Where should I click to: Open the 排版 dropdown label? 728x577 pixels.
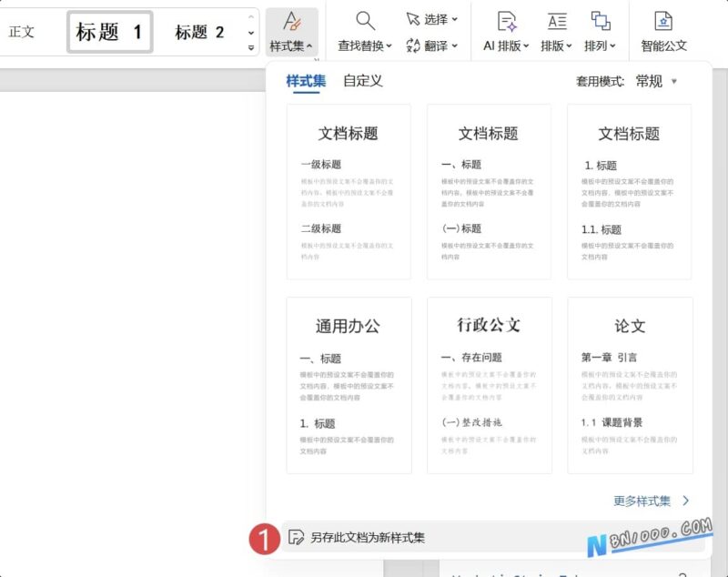556,46
